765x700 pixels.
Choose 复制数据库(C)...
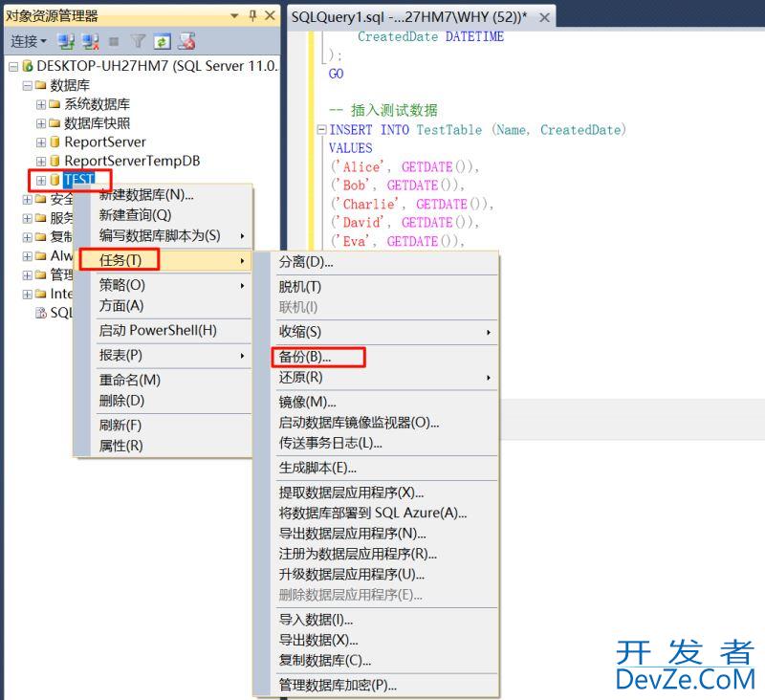coord(376,661)
